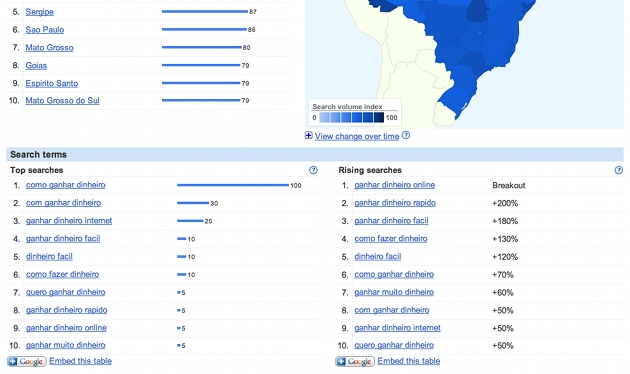Click the '+60%' rising value

pos(503,292)
